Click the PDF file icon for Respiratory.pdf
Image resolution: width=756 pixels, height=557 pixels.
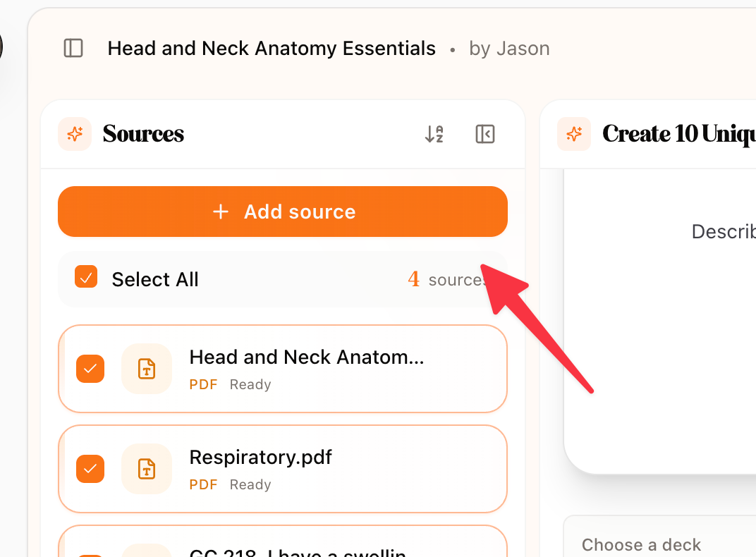point(147,469)
